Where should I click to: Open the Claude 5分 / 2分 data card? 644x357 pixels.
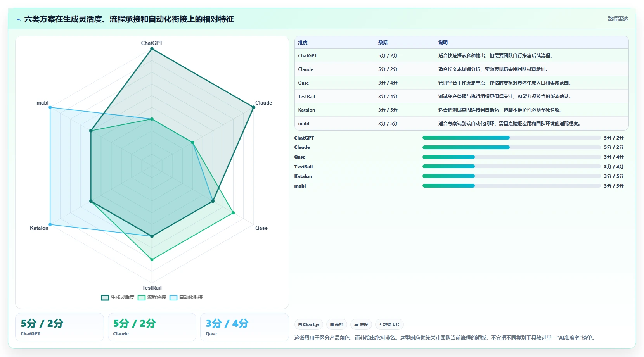pos(152,327)
